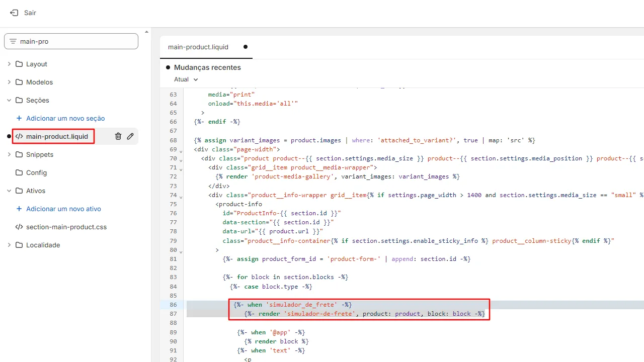This screenshot has width=644, height=362.
Task: Click the Snippets folder icon
Action: 19,154
